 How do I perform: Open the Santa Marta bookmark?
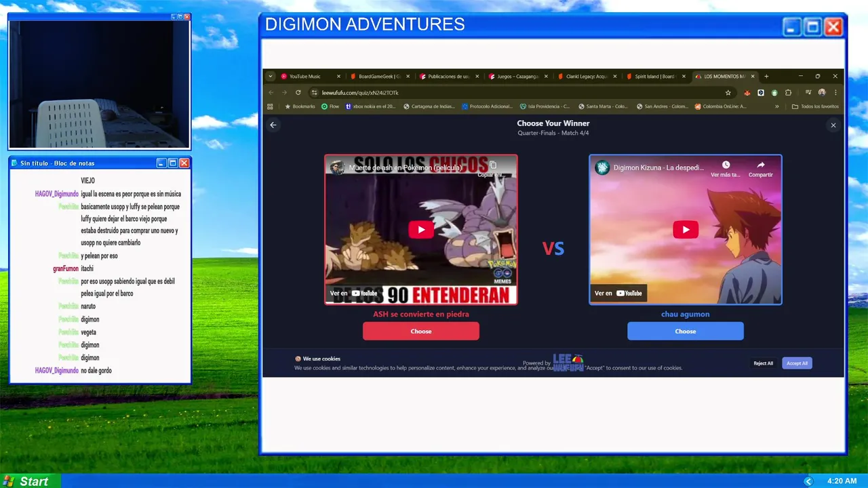click(604, 106)
